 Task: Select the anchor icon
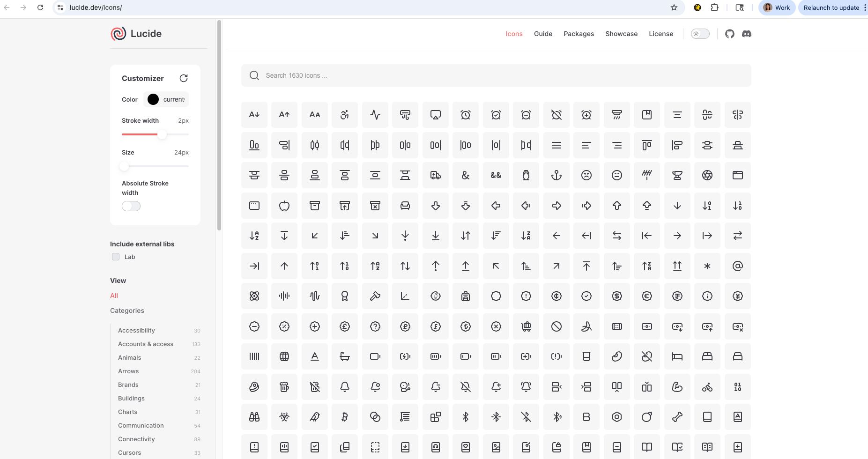click(x=556, y=175)
